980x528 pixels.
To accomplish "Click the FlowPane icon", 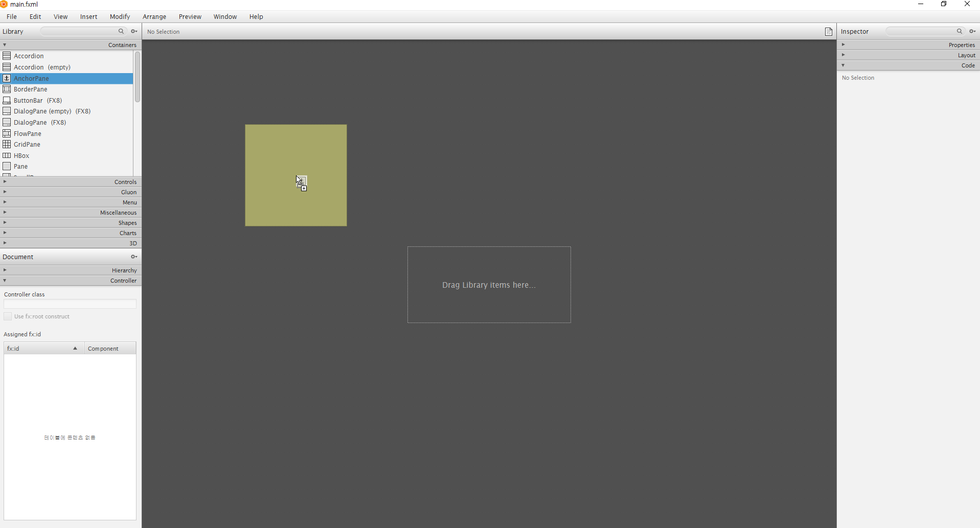I will [x=7, y=133].
